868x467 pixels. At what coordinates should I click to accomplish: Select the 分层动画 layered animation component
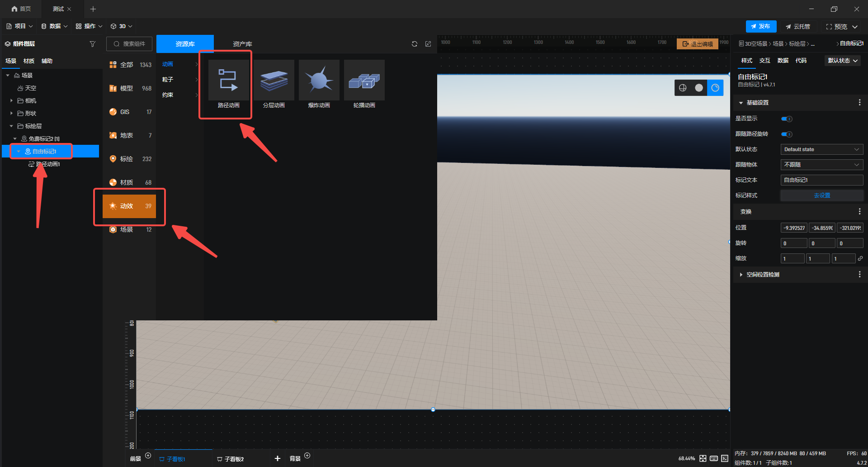[274, 81]
